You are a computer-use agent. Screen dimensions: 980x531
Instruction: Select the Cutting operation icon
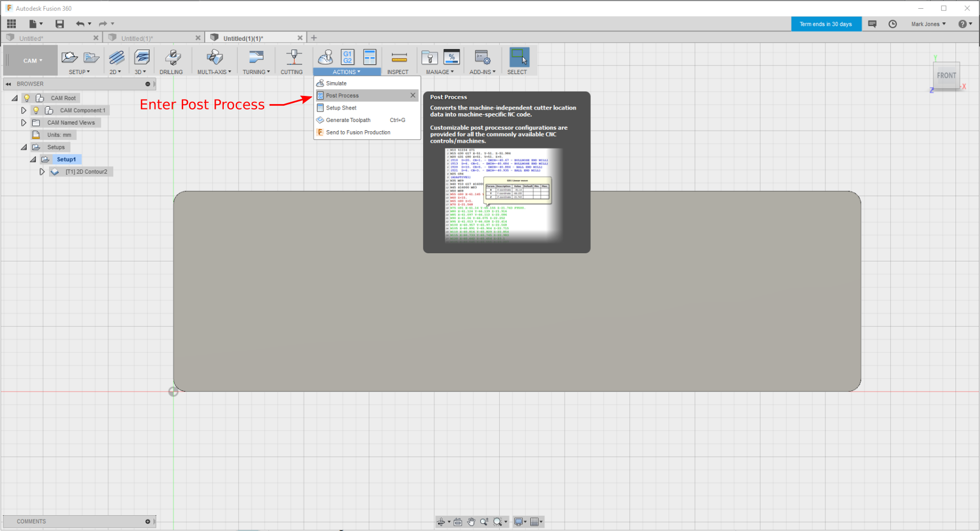pos(294,57)
